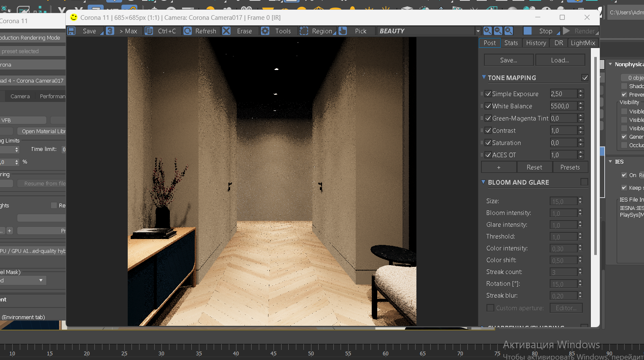Select the Camera tab in render setup

point(20,96)
